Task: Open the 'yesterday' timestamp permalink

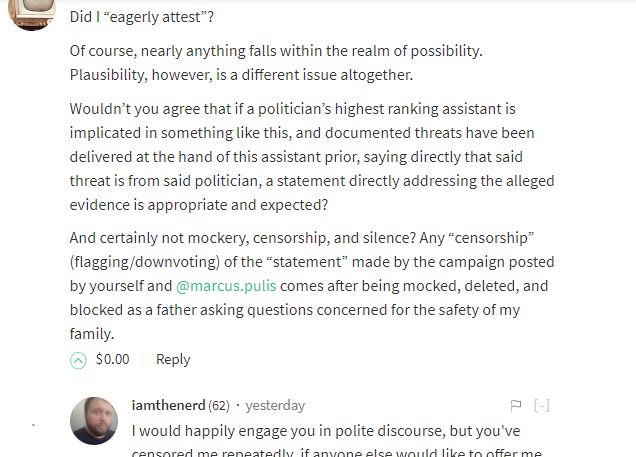Action: 275,406
